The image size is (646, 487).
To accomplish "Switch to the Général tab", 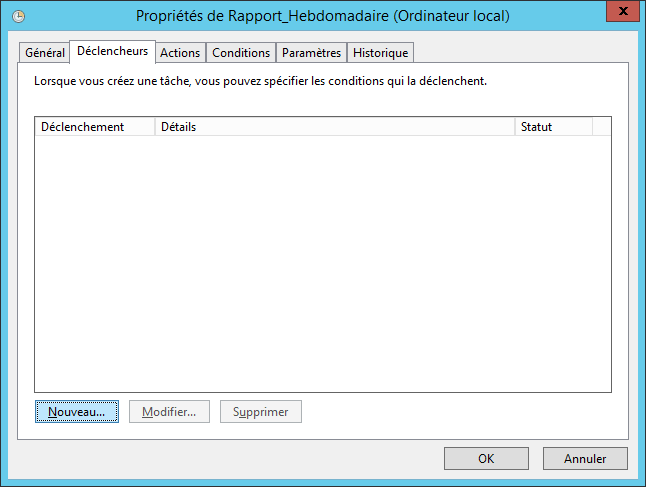I will pos(44,53).
